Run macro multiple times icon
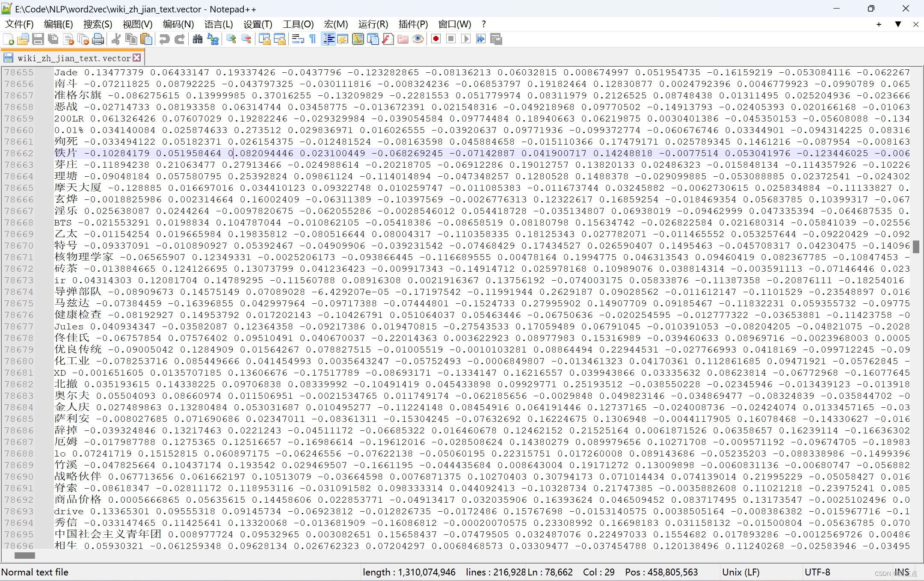Screen dimensions: 924x581 coord(481,39)
